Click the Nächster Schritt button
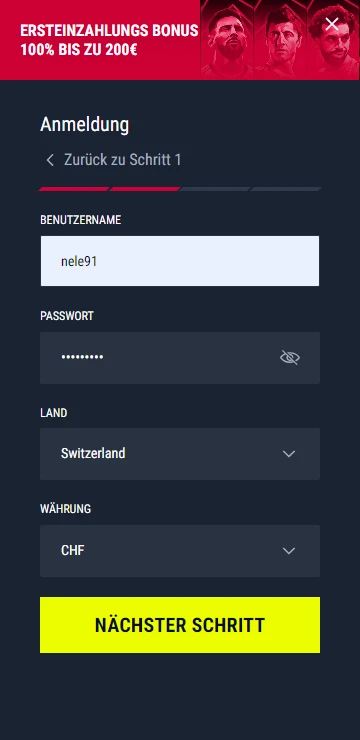The height and width of the screenshot is (740, 360). point(180,625)
